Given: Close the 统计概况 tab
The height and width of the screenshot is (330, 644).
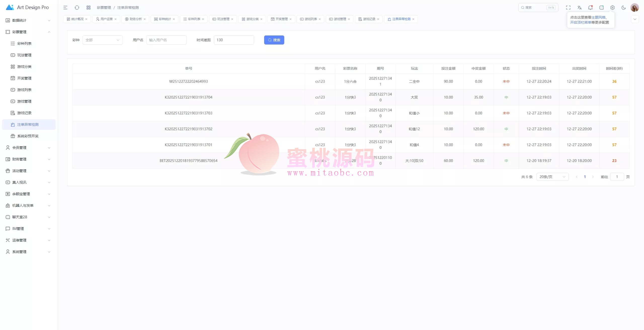Looking at the screenshot, I should click(86, 19).
